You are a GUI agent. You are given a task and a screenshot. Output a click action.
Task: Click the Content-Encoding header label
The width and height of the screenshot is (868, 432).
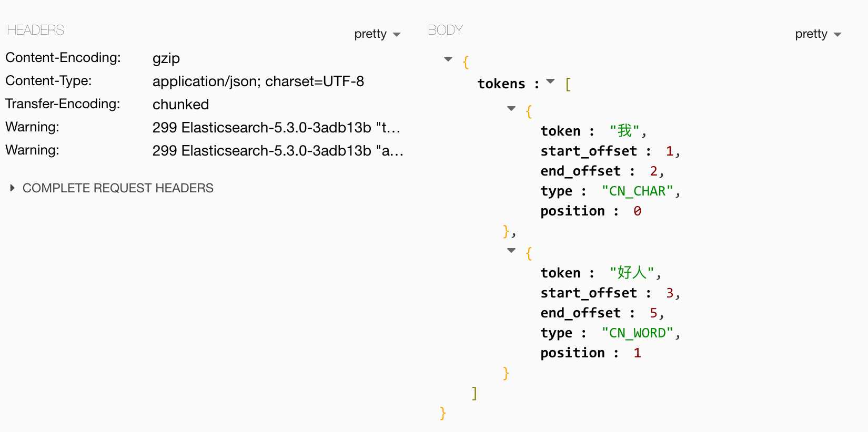[63, 57]
